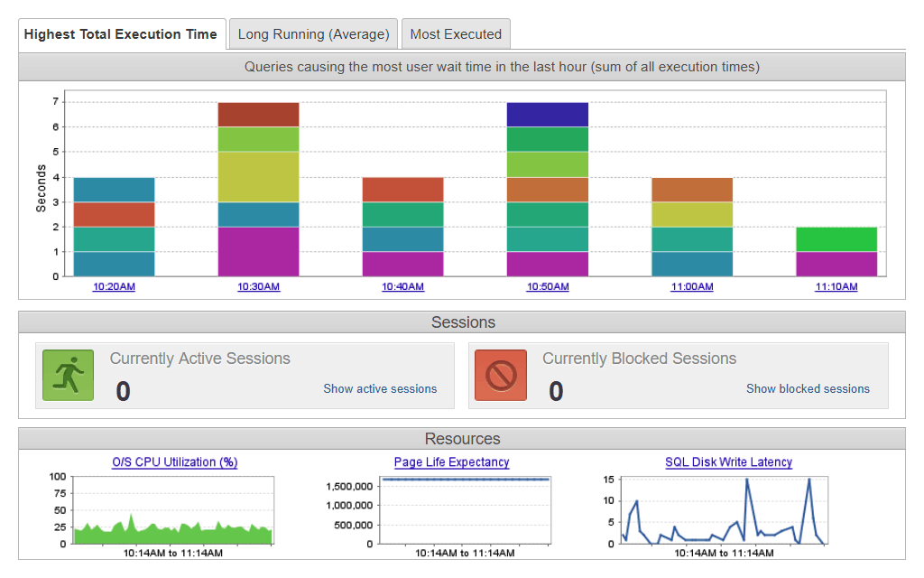924x578 pixels.
Task: Click the green running-person active sessions icon
Action: tap(68, 376)
